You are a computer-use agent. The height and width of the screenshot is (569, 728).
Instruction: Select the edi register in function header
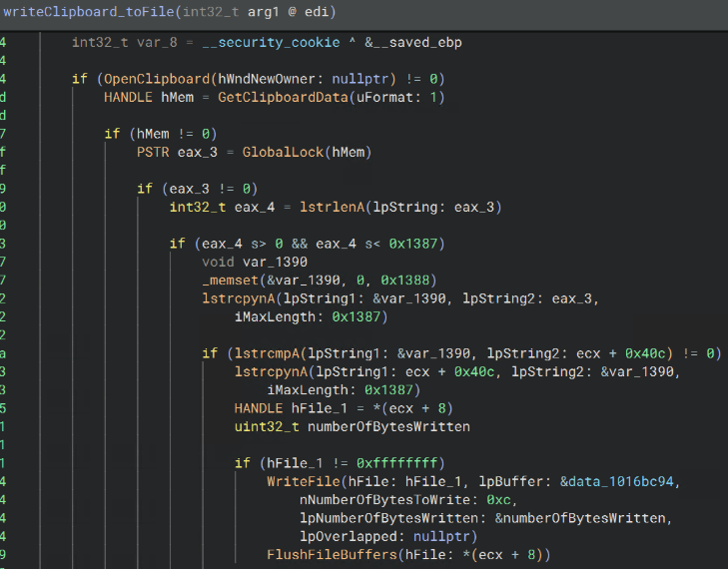[317, 12]
